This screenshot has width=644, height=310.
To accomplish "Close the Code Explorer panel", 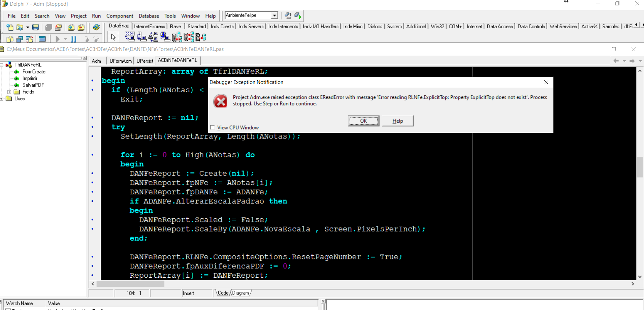I will [85, 58].
